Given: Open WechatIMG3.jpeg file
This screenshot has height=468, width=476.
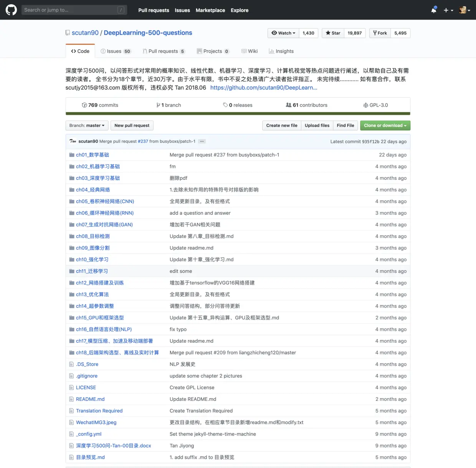Looking at the screenshot, I should pos(96,422).
